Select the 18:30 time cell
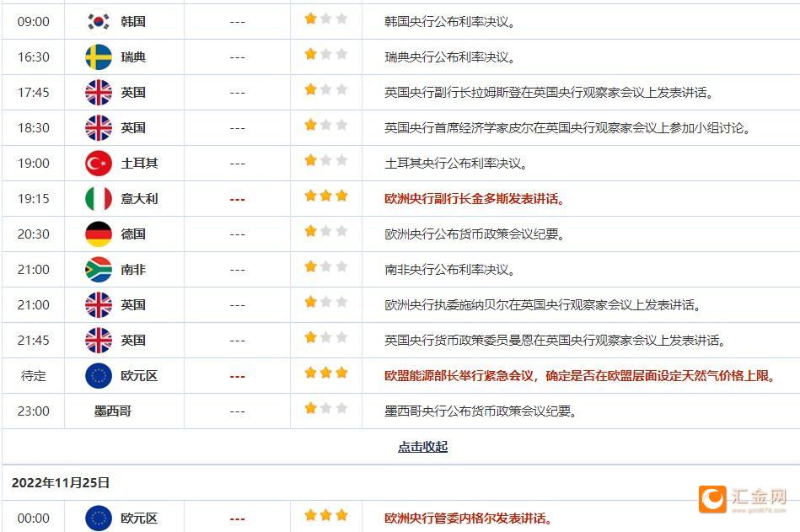Viewport: 800px width, 532px height. [x=34, y=128]
